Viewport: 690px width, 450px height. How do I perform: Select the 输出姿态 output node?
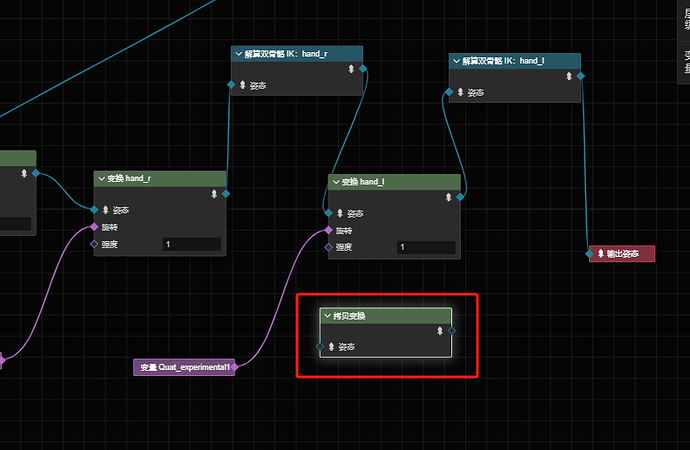tap(622, 254)
